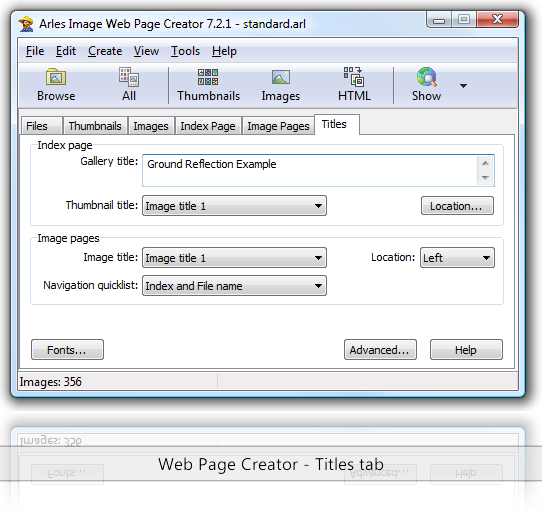Switch to the Thumbnails tab
This screenshot has height=512, width=542.
[95, 126]
